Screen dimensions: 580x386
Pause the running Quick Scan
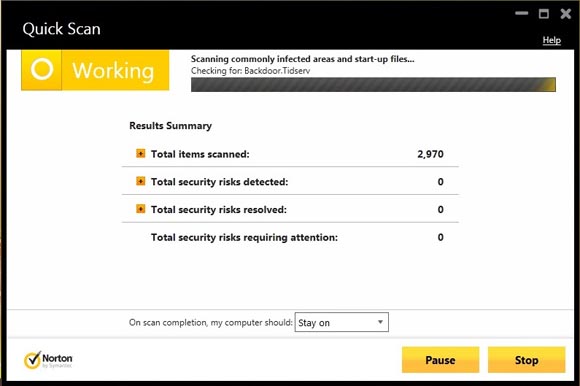point(440,360)
